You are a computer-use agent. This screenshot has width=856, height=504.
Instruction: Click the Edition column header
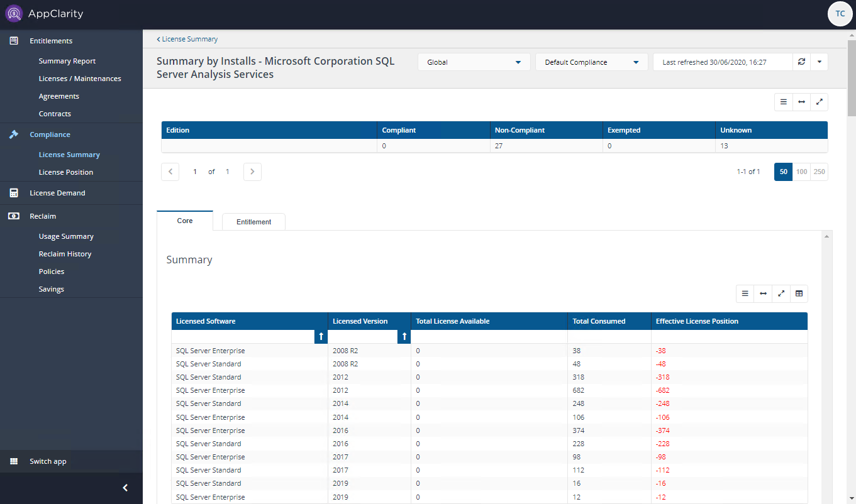click(x=269, y=130)
